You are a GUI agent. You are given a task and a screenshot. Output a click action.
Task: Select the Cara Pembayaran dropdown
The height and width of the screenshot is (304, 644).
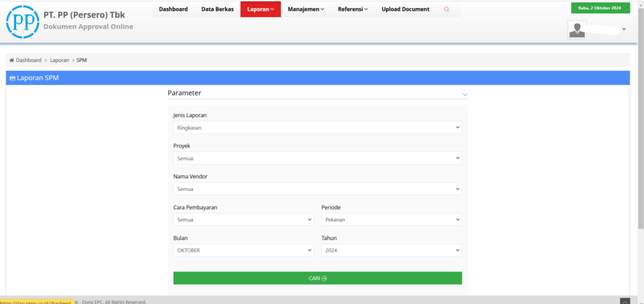[x=243, y=220]
